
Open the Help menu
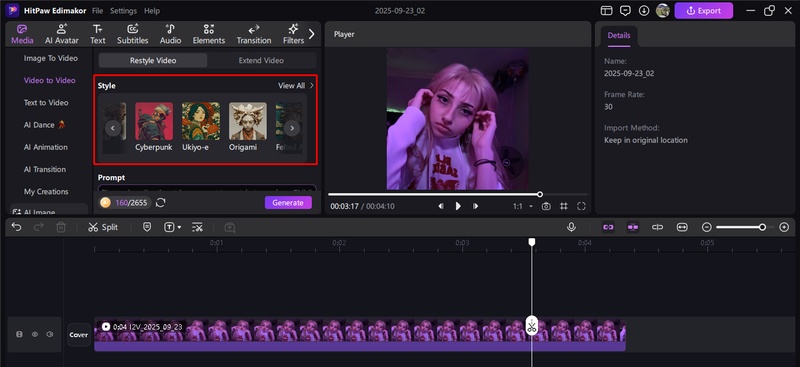152,11
